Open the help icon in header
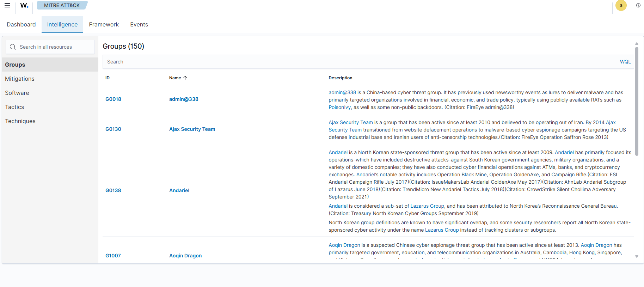This screenshot has width=644, height=287. 638,5
